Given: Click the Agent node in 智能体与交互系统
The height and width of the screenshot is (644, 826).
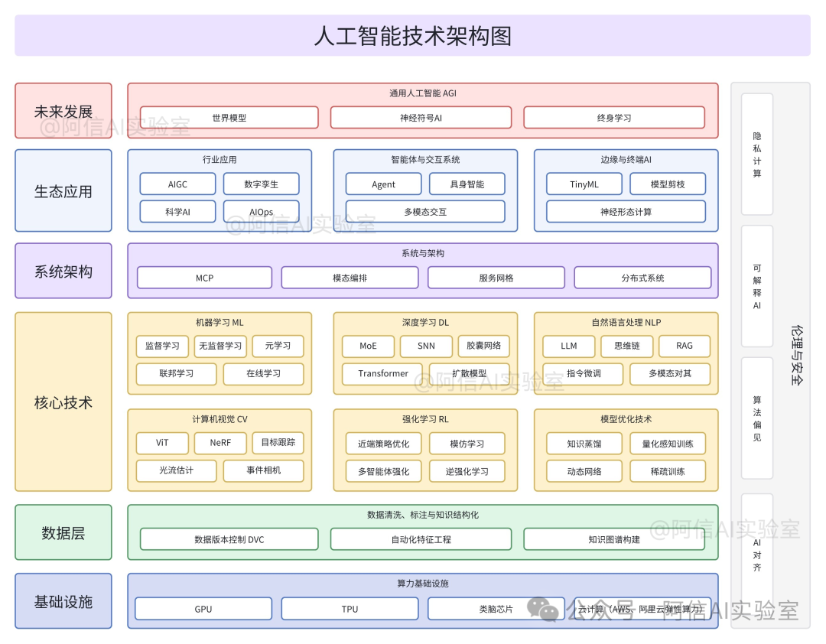Looking at the screenshot, I should click(382, 184).
